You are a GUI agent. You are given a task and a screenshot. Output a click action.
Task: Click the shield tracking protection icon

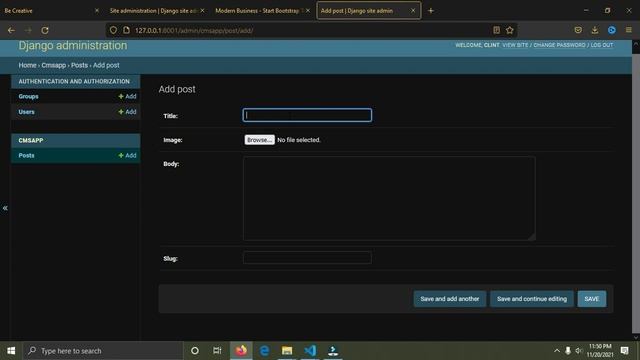[x=113, y=30]
